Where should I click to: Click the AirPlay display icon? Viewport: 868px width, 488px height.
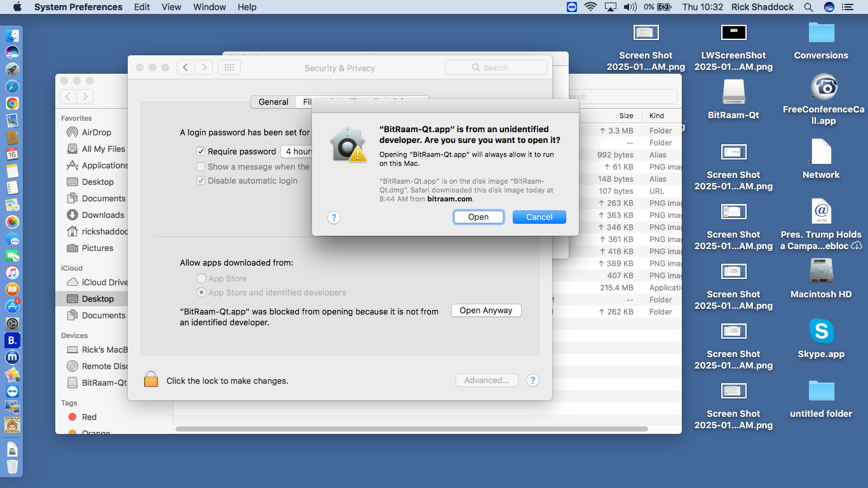[611, 7]
